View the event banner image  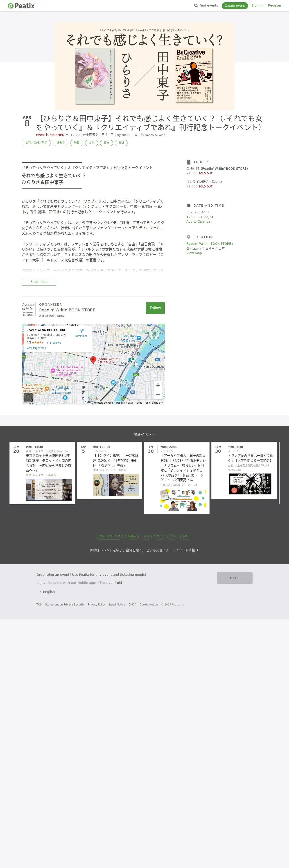coord(144,66)
